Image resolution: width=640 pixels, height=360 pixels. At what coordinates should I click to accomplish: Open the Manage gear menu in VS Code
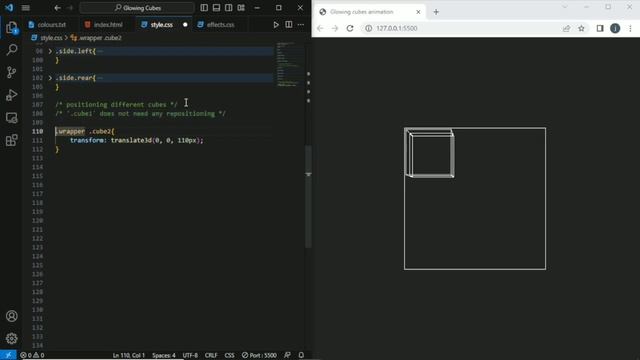click(11, 338)
